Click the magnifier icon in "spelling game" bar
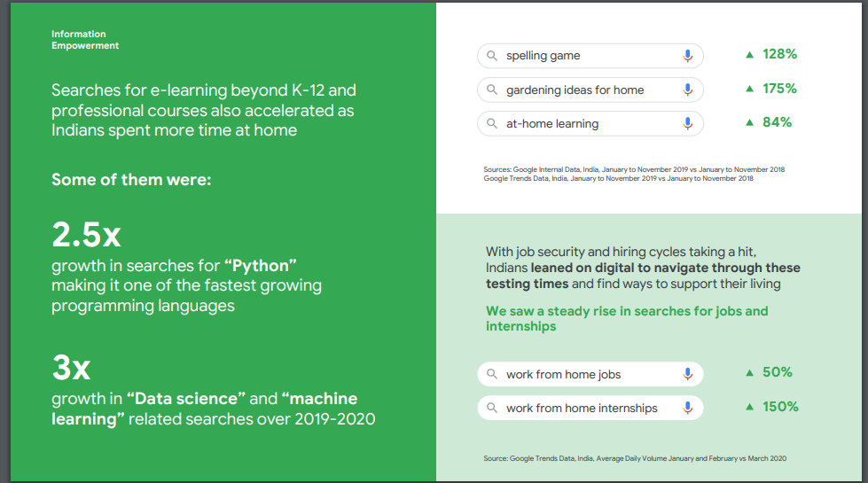This screenshot has width=868, height=483. tap(492, 56)
